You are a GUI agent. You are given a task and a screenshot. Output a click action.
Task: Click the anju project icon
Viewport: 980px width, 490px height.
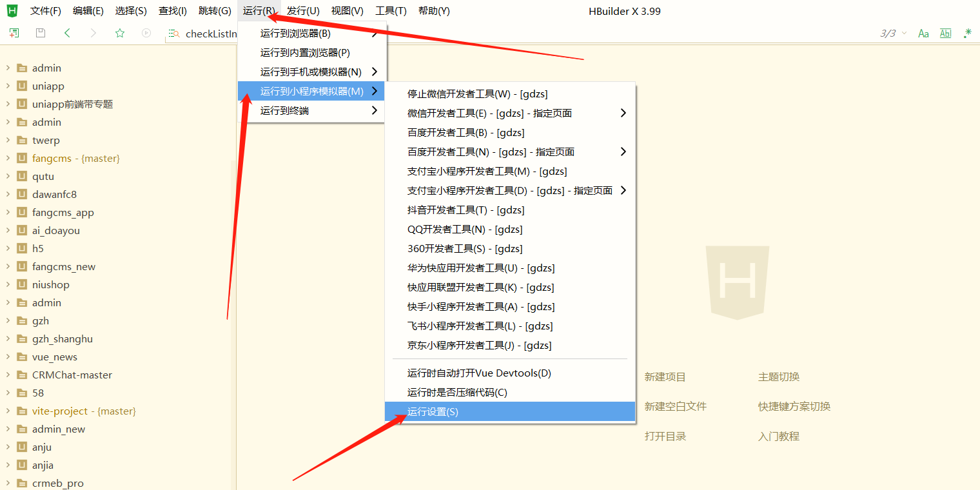point(22,447)
